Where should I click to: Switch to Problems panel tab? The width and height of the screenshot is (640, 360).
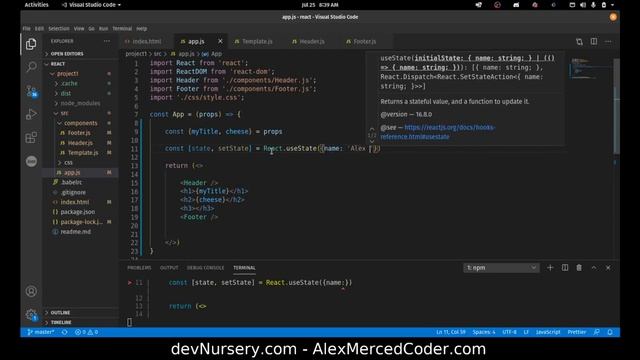point(139,268)
